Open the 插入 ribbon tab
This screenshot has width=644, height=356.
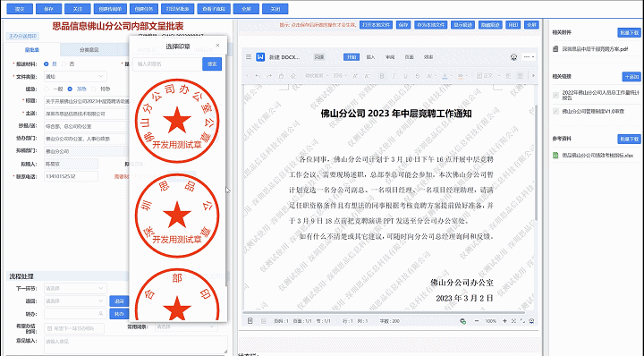coord(370,57)
